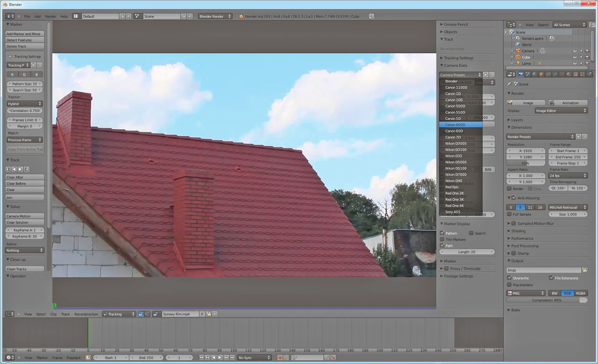This screenshot has height=364, width=598.
Task: Enable Thin Markers checkbox
Action: click(x=442, y=239)
